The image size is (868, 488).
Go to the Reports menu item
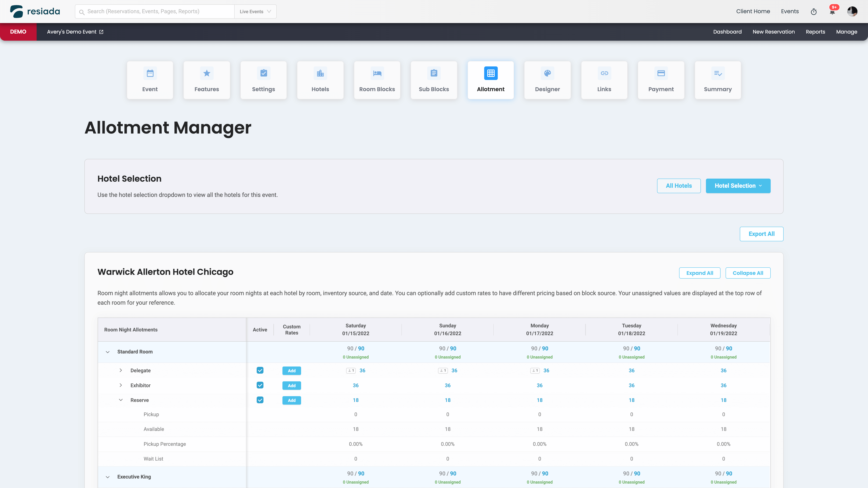coord(815,32)
